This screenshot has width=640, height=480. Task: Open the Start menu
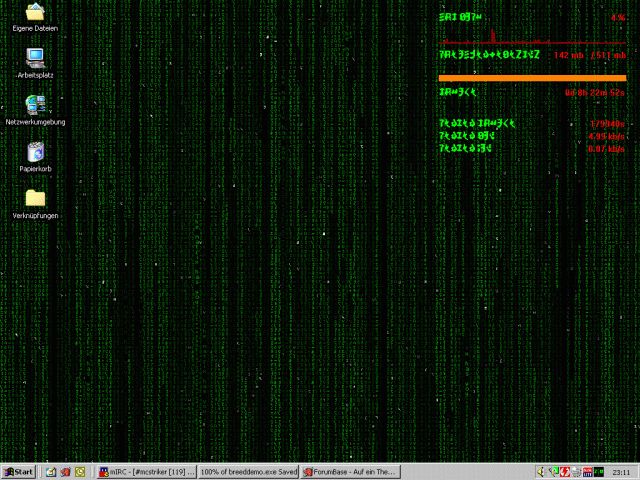coord(19,472)
